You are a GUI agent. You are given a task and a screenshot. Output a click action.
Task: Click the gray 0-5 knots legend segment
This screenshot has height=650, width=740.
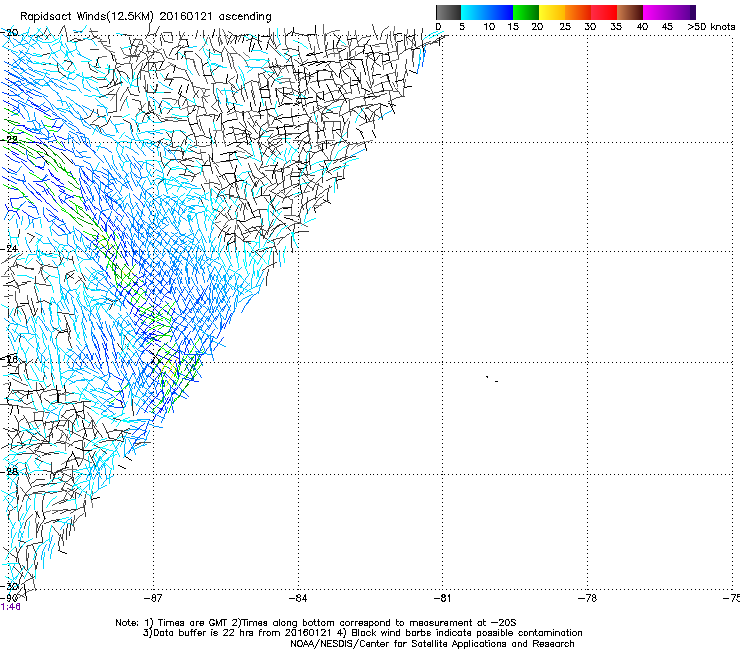(448, 12)
